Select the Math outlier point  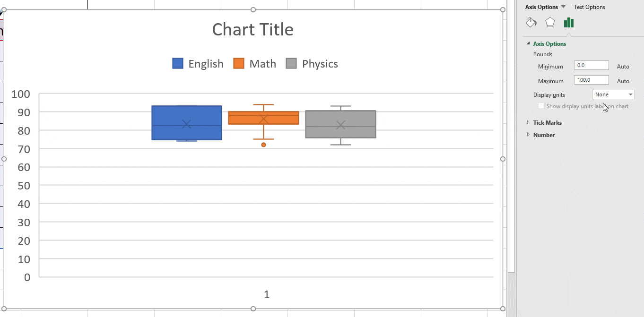pyautogui.click(x=264, y=145)
